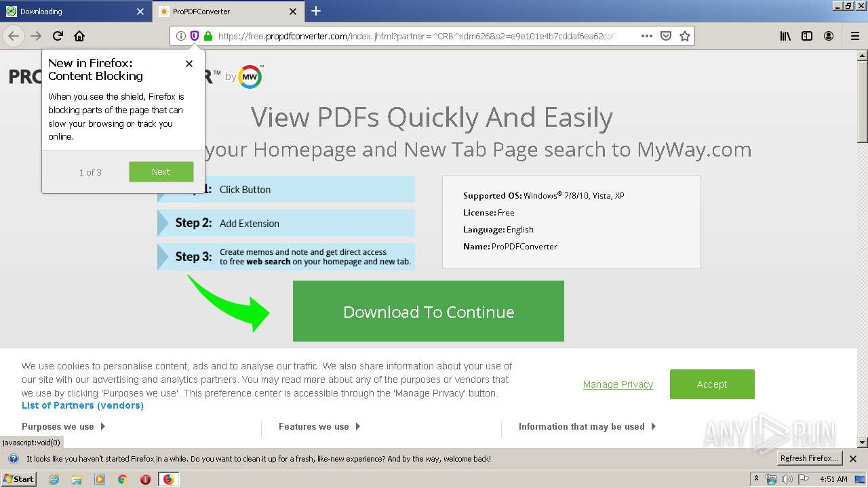Launch Internet Explorer from taskbar
Image resolution: width=868 pixels, height=488 pixels.
54,479
